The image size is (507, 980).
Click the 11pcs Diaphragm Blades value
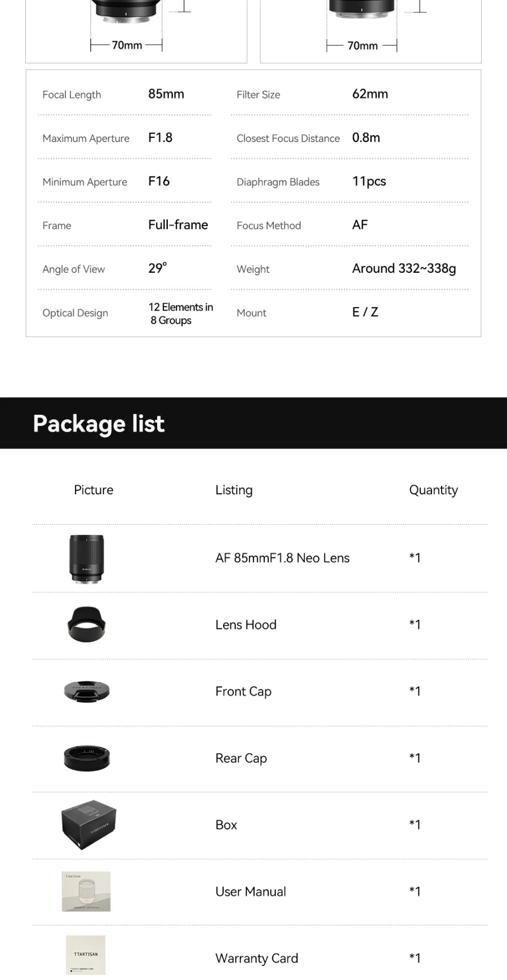[369, 181]
